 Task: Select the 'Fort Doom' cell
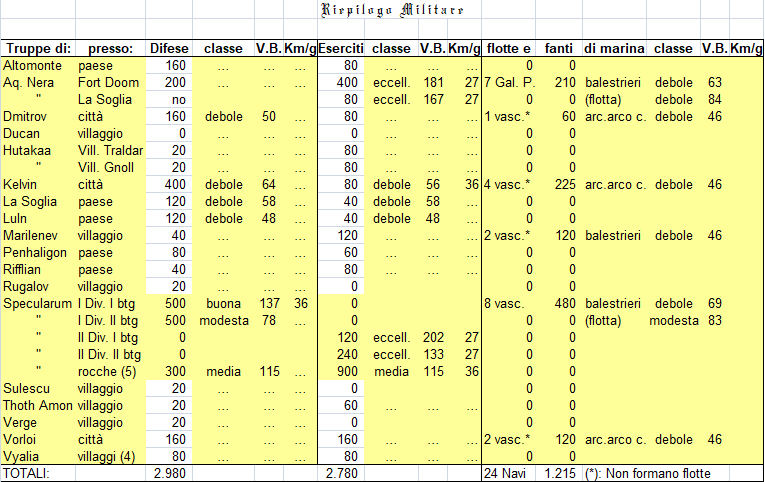pyautogui.click(x=108, y=82)
